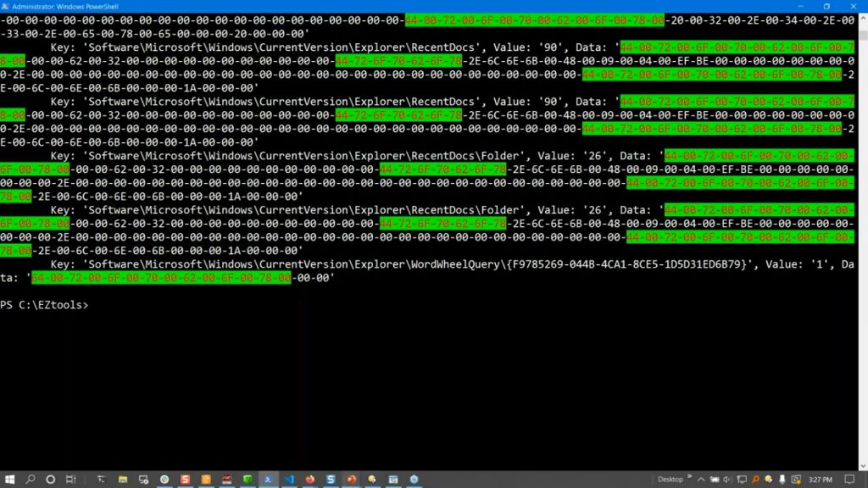The width and height of the screenshot is (868, 488).
Task: Click the highlighted WordWheelQuery data value
Action: coord(161,278)
